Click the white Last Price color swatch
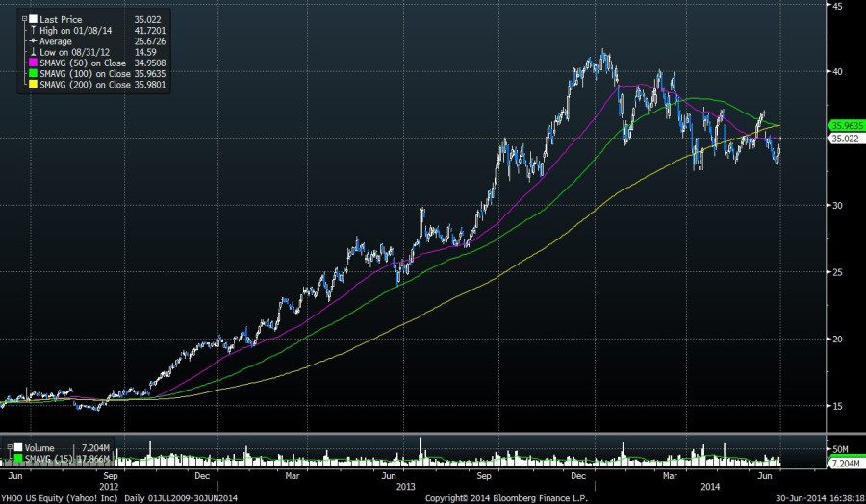Screen dimensions: 866x504 (31, 18)
